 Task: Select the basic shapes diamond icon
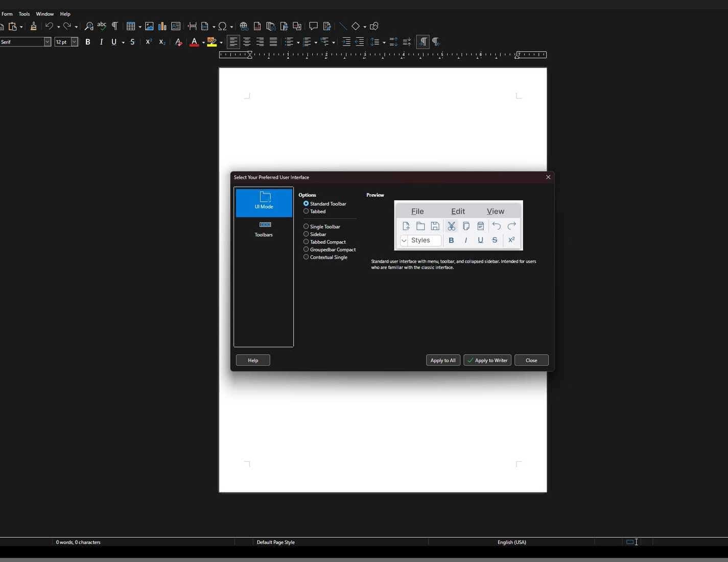[x=356, y=26]
